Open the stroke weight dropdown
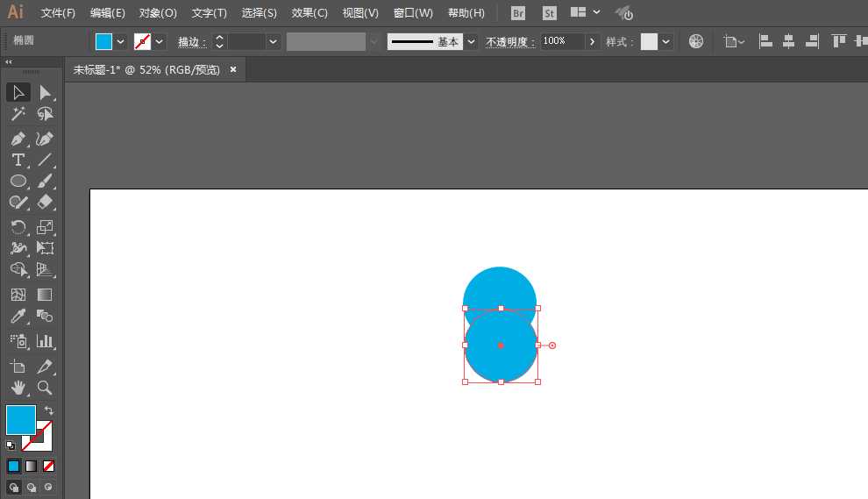Image resolution: width=868 pixels, height=499 pixels. coord(273,41)
